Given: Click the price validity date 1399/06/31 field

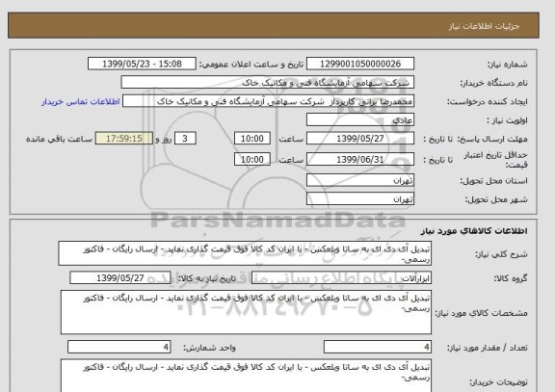Looking at the screenshot, I should click(360, 159).
